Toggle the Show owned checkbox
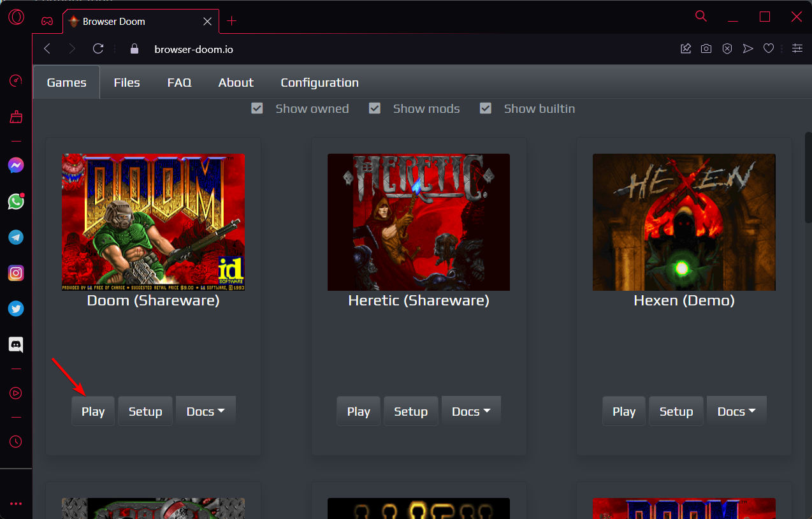 257,108
